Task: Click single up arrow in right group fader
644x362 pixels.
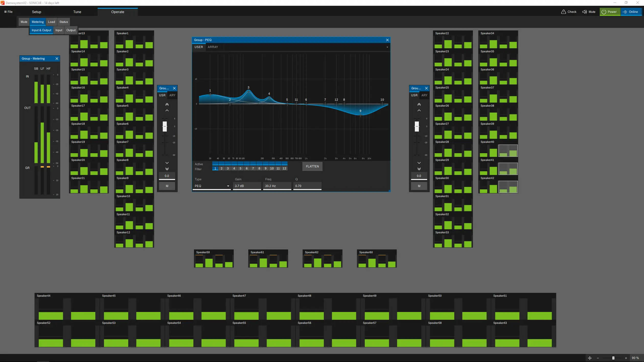Action: 419,111
